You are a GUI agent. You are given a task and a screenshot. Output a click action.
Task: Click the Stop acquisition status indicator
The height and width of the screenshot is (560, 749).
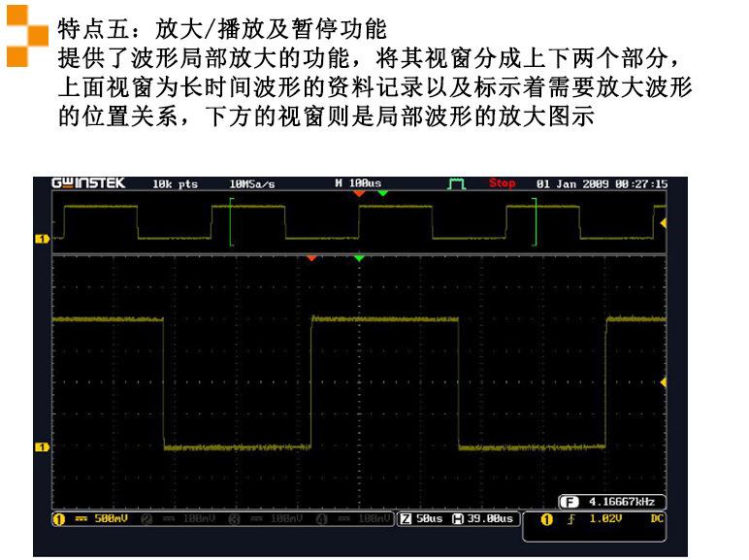click(x=503, y=183)
